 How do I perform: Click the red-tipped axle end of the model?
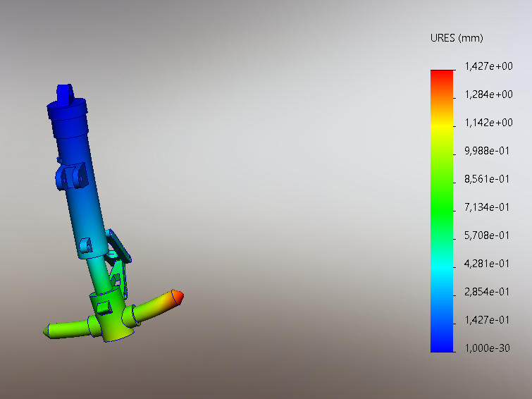click(177, 297)
